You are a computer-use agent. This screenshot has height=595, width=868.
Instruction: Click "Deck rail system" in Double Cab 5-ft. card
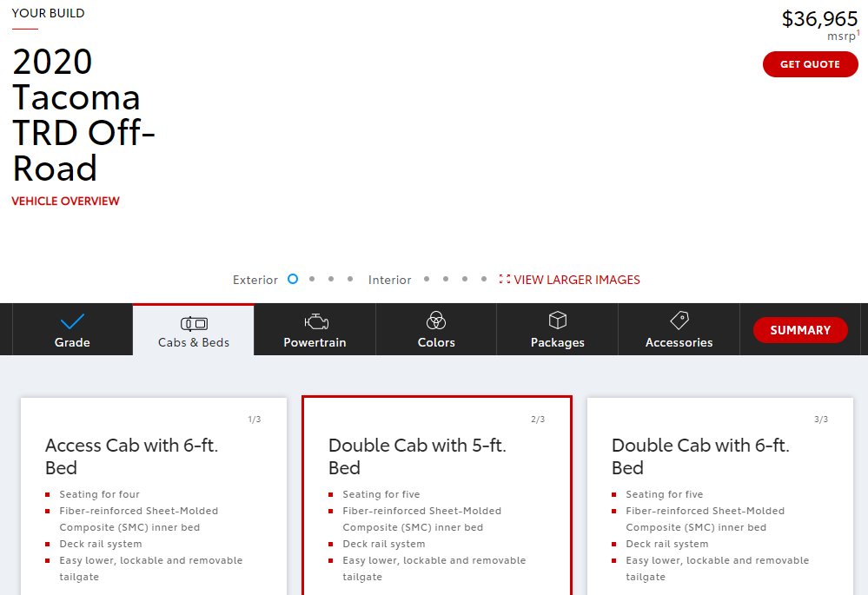[384, 544]
